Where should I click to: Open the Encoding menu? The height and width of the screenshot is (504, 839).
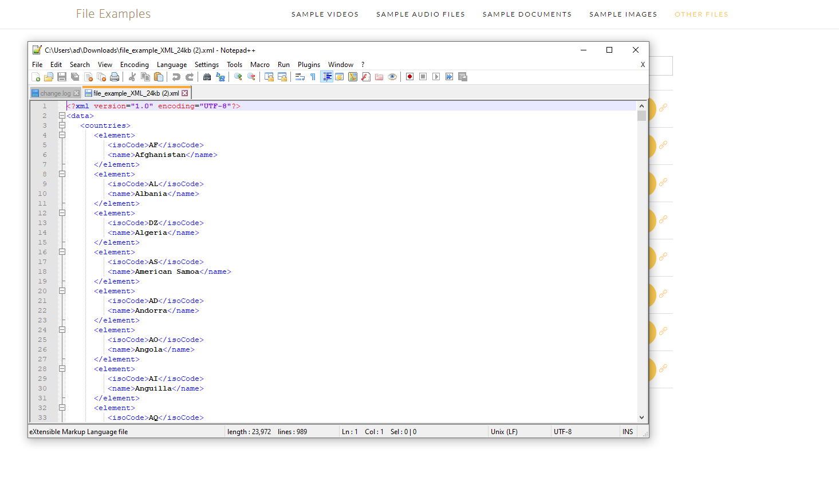click(134, 65)
